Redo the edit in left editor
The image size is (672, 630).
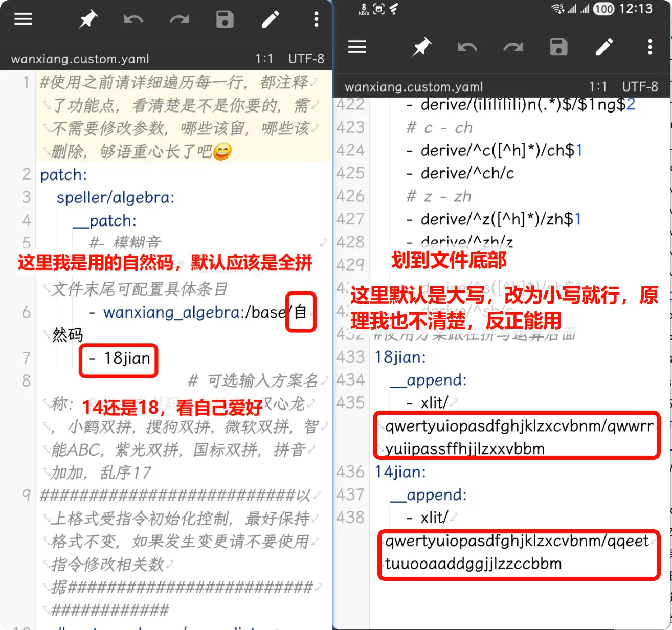pos(179,19)
